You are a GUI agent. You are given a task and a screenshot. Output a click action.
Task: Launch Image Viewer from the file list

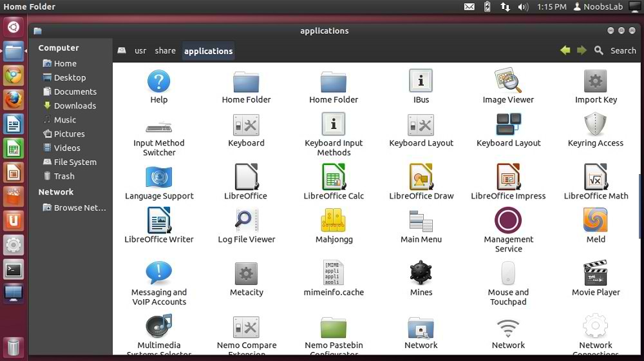508,81
